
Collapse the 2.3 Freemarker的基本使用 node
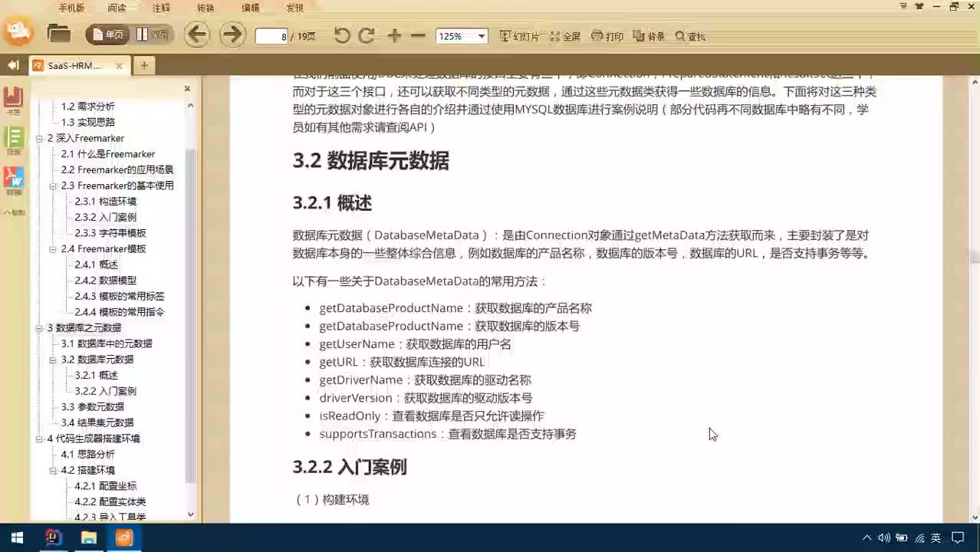(x=54, y=186)
